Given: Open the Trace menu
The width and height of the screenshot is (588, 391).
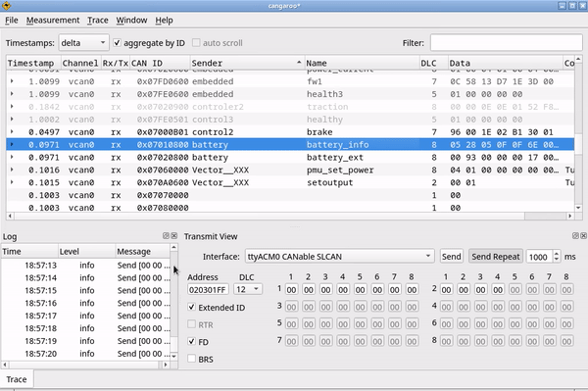Looking at the screenshot, I should 98,21.
